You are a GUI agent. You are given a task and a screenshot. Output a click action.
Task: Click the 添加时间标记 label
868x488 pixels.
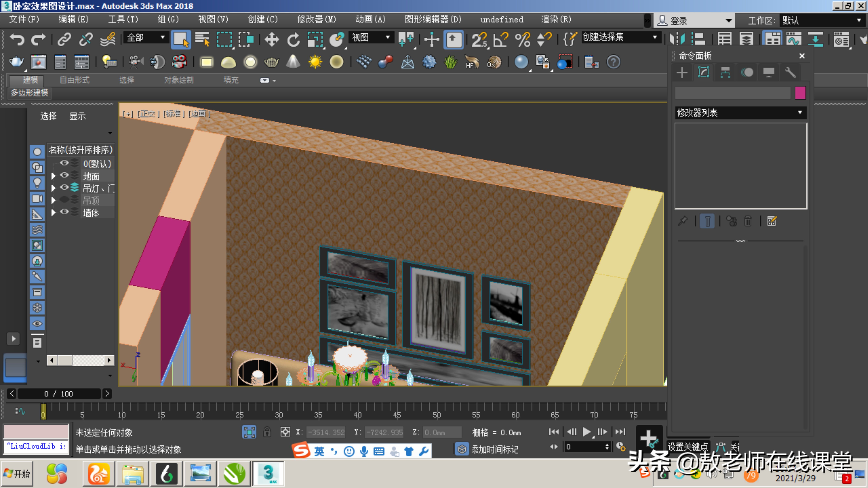click(494, 449)
